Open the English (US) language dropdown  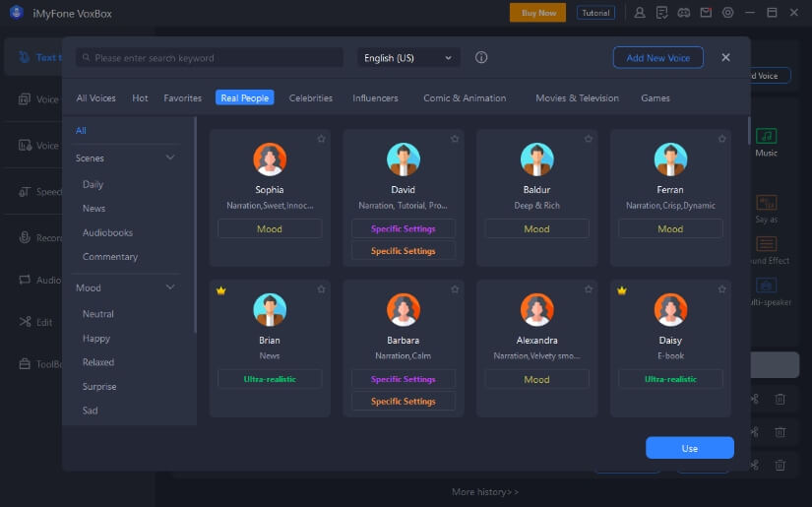coord(408,57)
